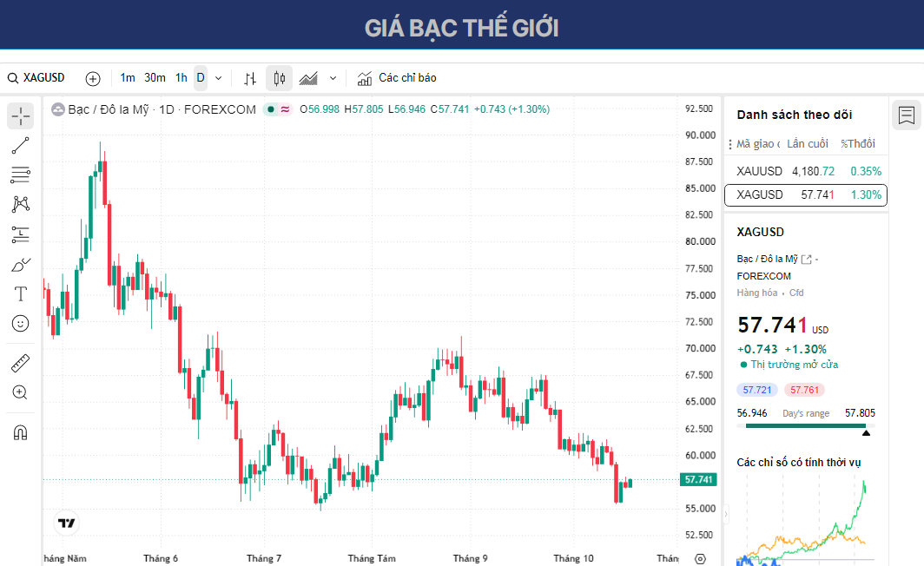Screen dimensions: 924x566
Task: Click the add symbol plus icon
Action: click(93, 78)
